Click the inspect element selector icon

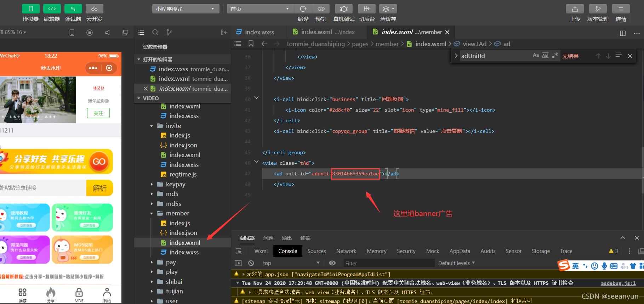click(x=239, y=251)
